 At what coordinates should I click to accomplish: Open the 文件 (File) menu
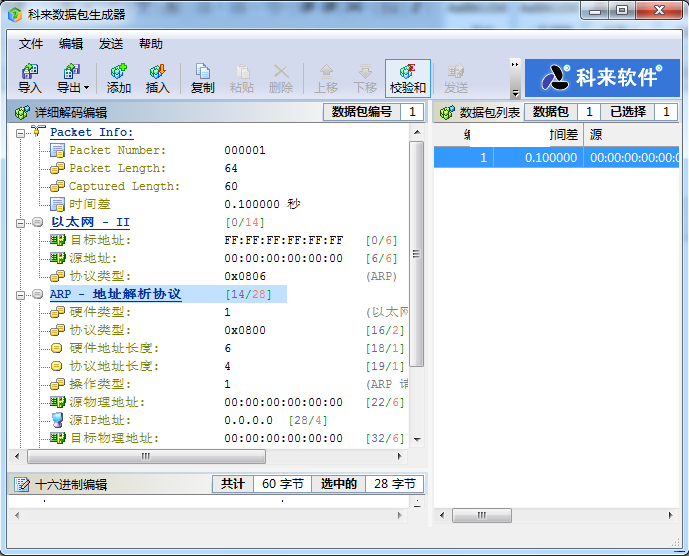tap(31, 44)
